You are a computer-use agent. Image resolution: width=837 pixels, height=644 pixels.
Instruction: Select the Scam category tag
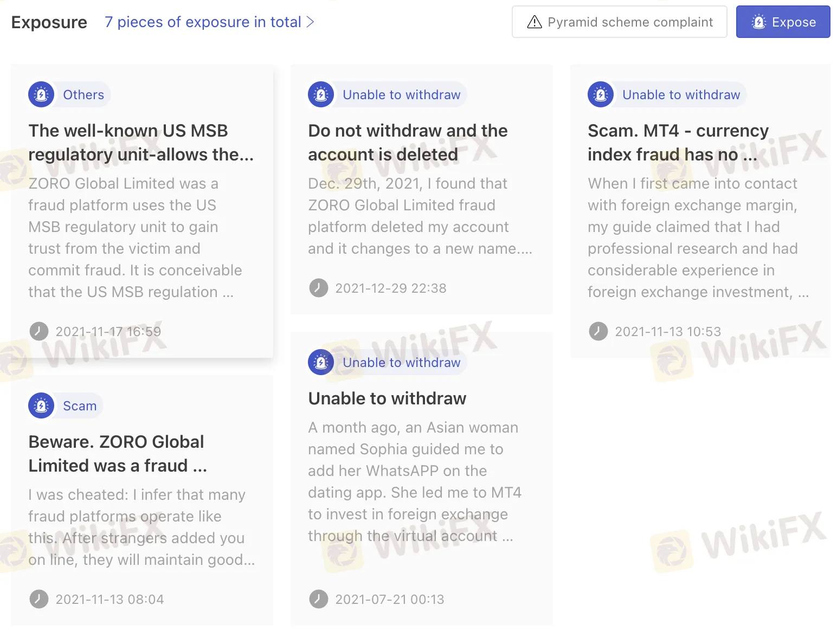[x=80, y=406]
